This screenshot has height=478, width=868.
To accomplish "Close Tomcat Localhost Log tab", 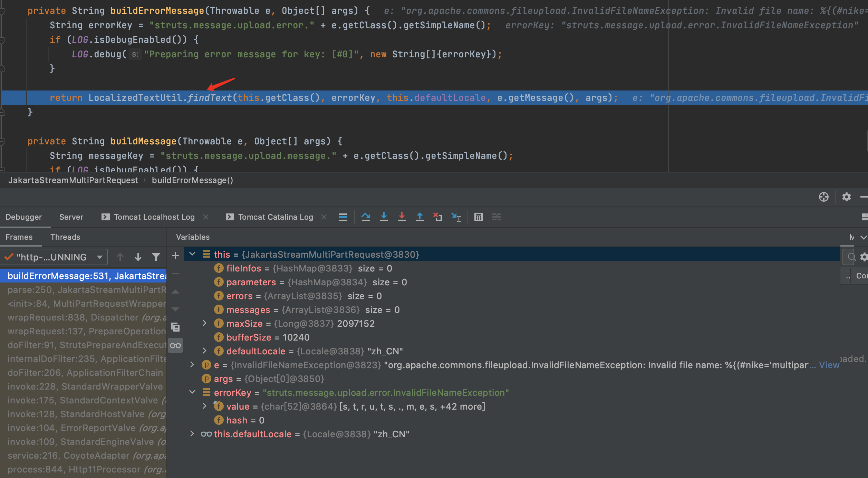I will (206, 217).
